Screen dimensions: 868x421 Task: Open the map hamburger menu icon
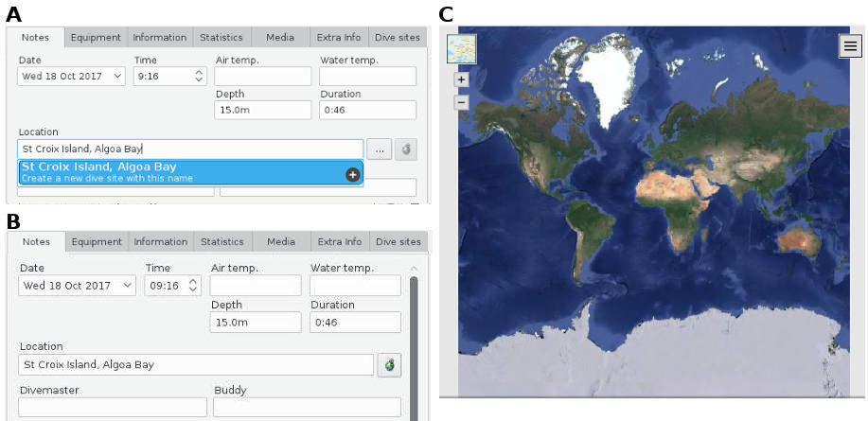(x=850, y=46)
